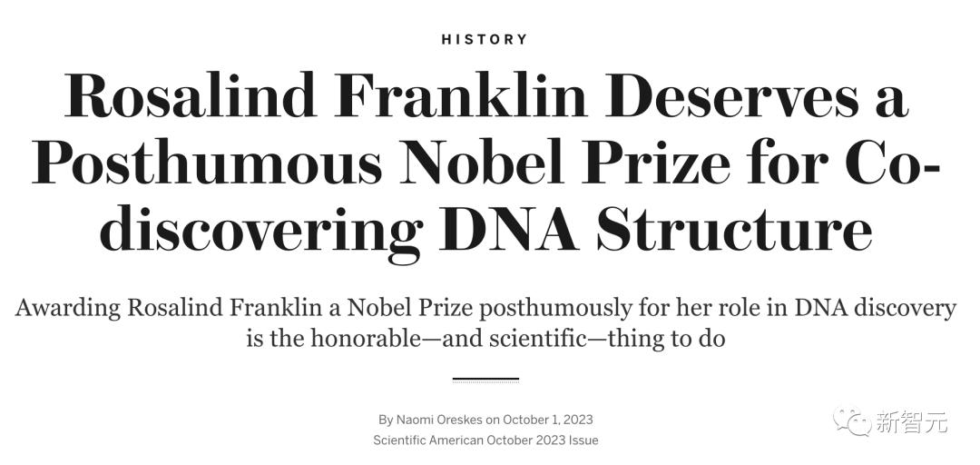
Task: Click "DNA discovery" in the subtitle
Action: tap(873, 308)
